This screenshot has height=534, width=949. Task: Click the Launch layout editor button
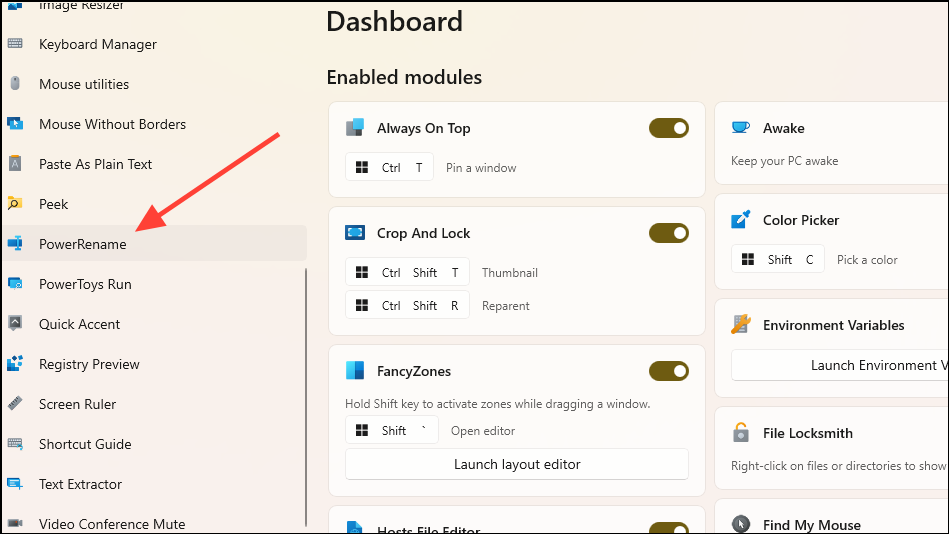pyautogui.click(x=517, y=464)
